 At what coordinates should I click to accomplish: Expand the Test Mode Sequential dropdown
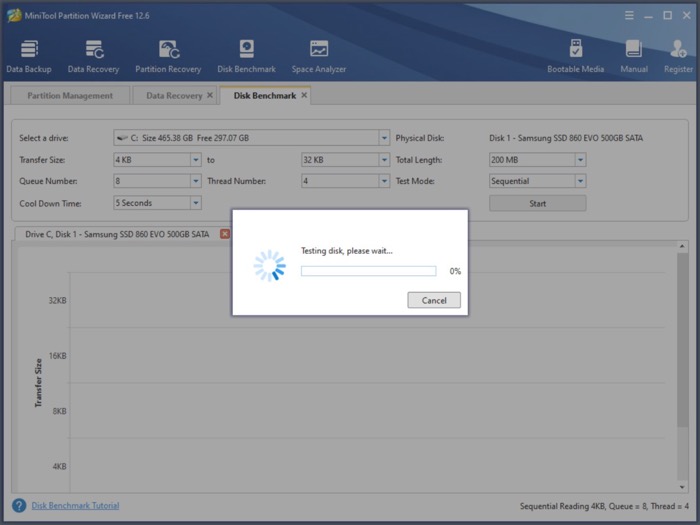tap(580, 181)
